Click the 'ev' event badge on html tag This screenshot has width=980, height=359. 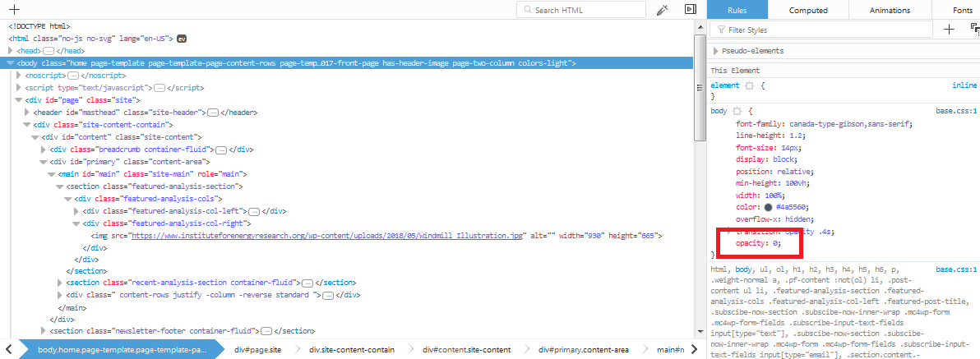tap(182, 38)
